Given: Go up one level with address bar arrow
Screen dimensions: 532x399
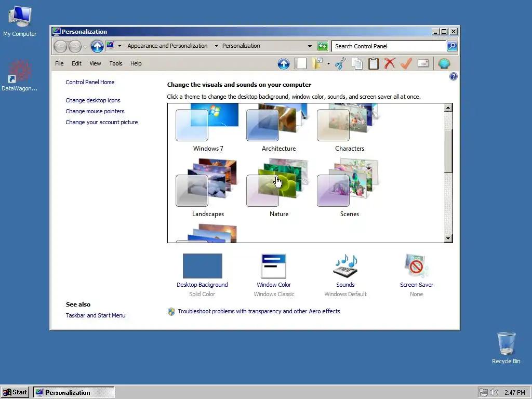Looking at the screenshot, I should point(97,46).
